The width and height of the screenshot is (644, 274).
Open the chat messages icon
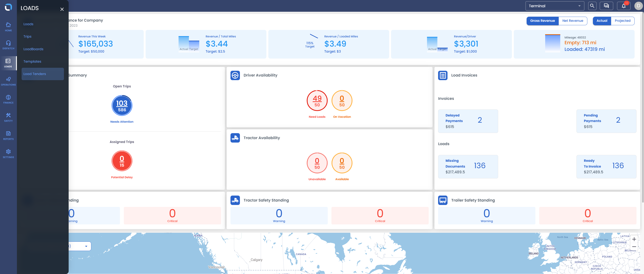point(607,6)
